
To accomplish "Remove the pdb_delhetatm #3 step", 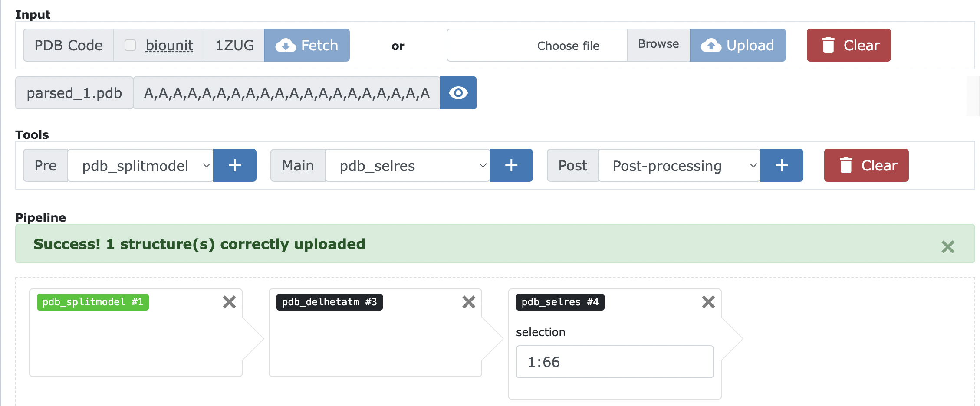I will click(x=469, y=302).
